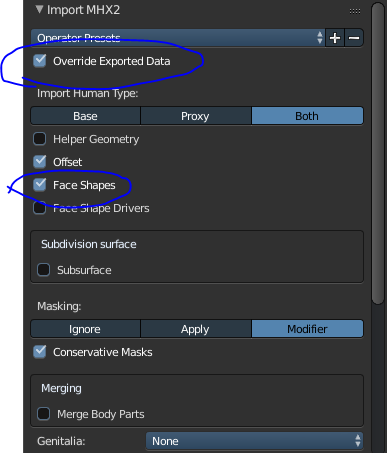Remove operator preset with minus icon
Viewport: 387px width, 453px height.
[354, 38]
